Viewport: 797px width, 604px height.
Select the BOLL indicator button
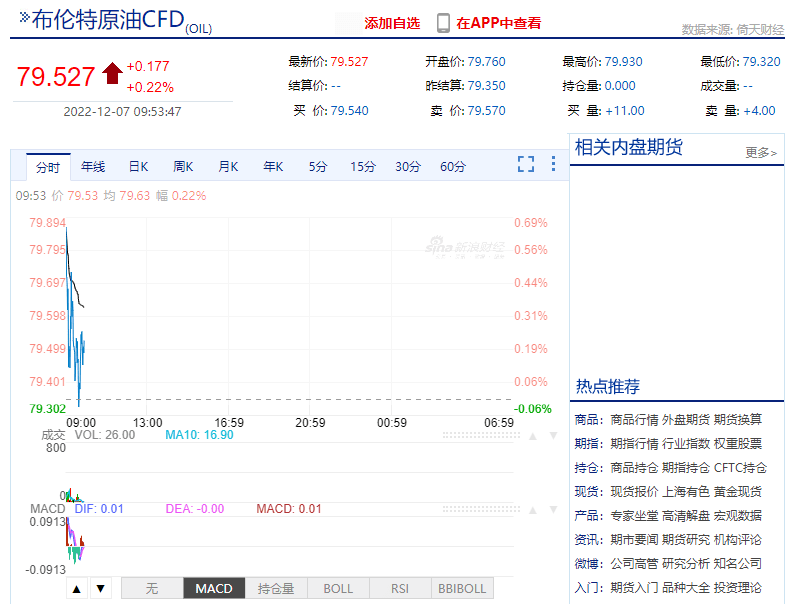(338, 588)
